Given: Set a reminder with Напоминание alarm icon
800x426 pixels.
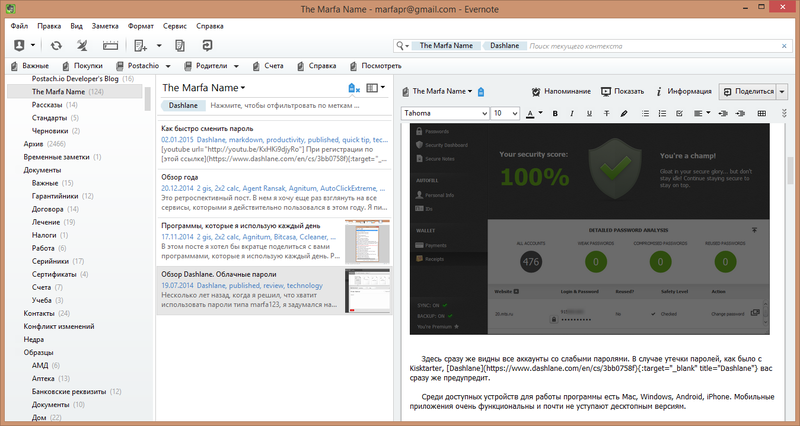Looking at the screenshot, I should [561, 91].
